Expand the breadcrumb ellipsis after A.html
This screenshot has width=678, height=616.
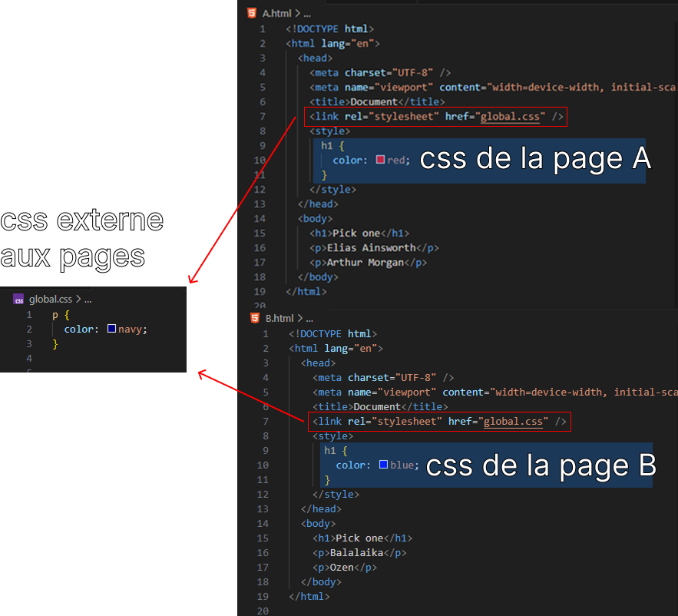pyautogui.click(x=307, y=13)
